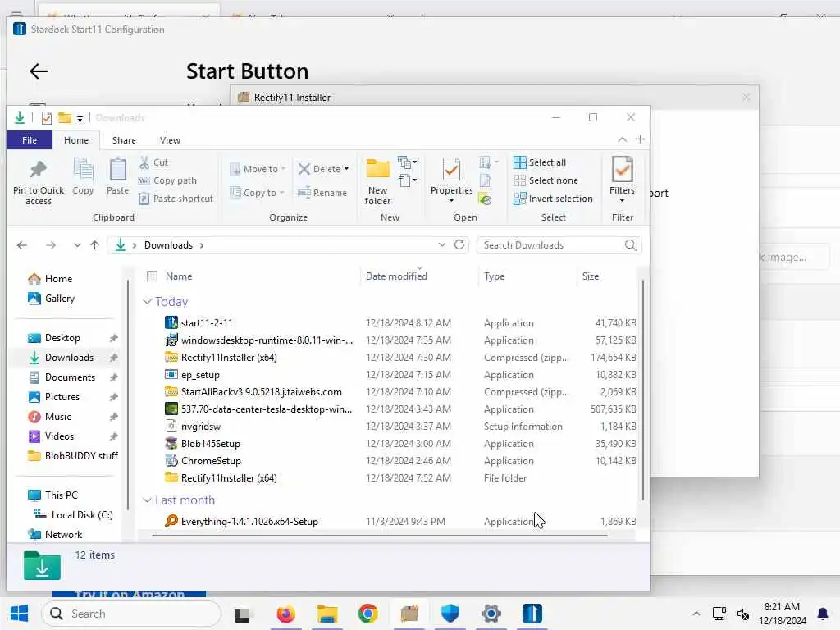840x630 pixels.
Task: Click the Pin to Quick access icon
Action: pyautogui.click(x=38, y=170)
